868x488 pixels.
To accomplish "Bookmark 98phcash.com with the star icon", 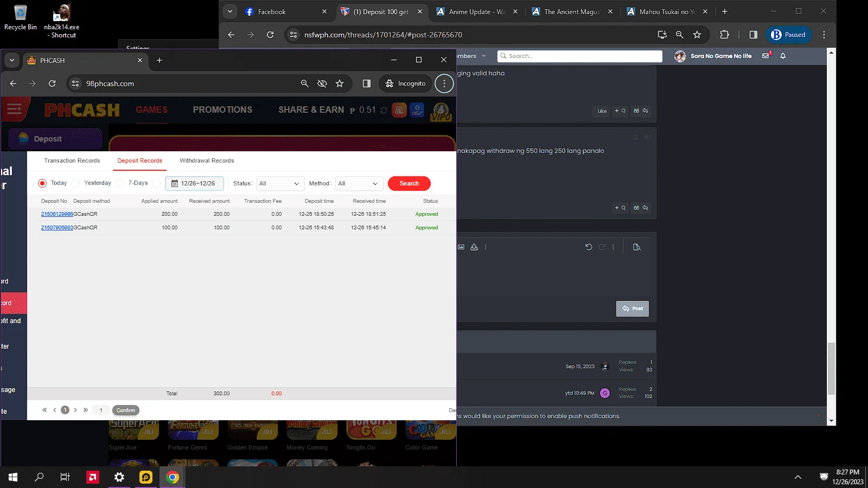I will point(340,84).
